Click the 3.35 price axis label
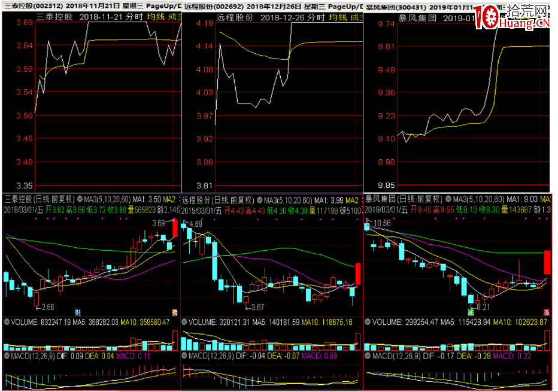The image size is (558, 392). (25, 186)
